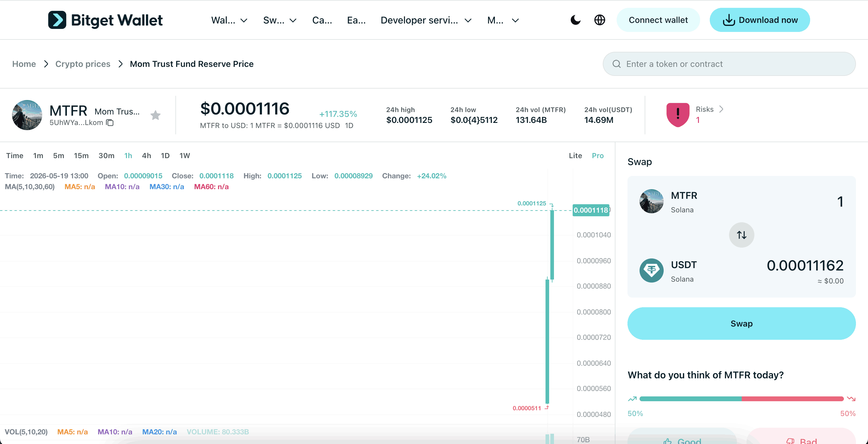Edit the MTFR amount field showing 1
This screenshot has width=868, height=444.
[840, 202]
